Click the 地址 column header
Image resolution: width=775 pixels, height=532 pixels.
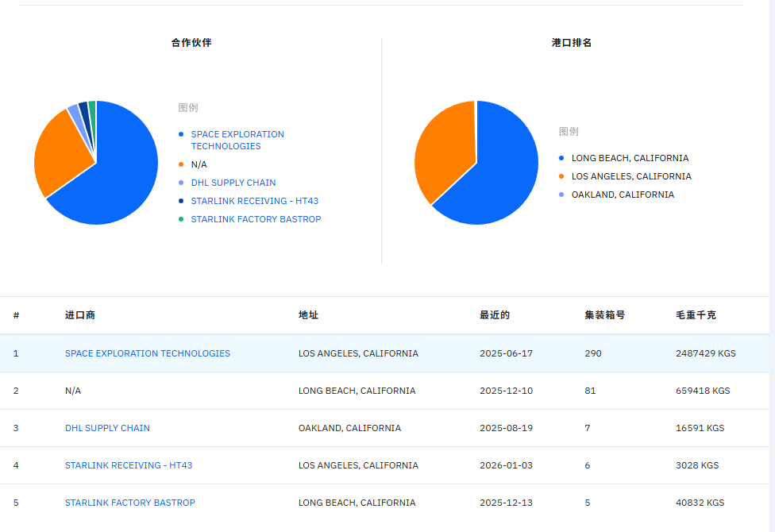308,315
